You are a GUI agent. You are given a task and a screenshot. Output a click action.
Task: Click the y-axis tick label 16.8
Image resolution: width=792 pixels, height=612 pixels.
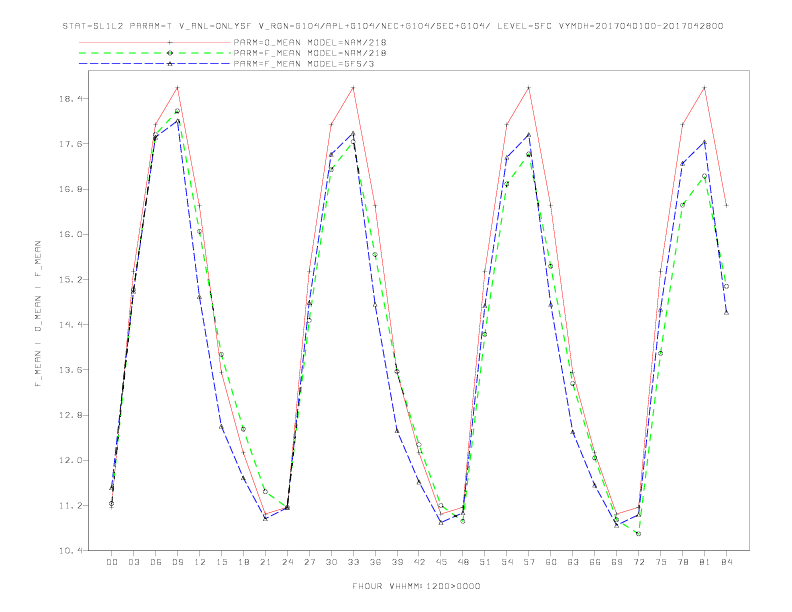pyautogui.click(x=69, y=189)
